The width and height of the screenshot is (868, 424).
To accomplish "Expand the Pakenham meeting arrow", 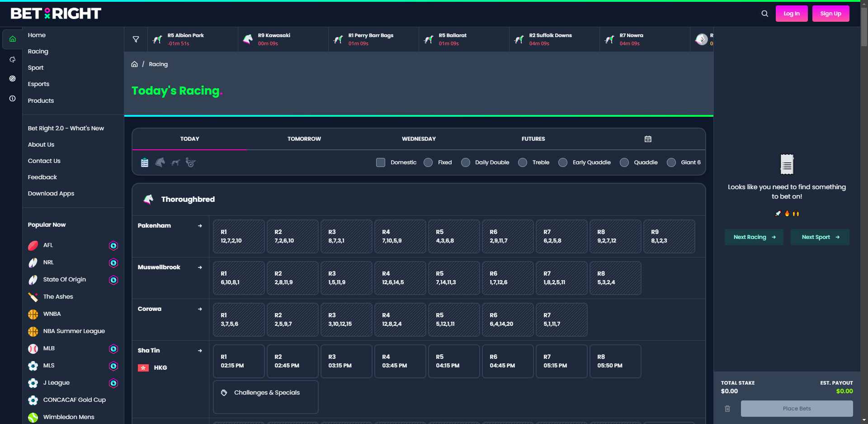I will coord(200,226).
